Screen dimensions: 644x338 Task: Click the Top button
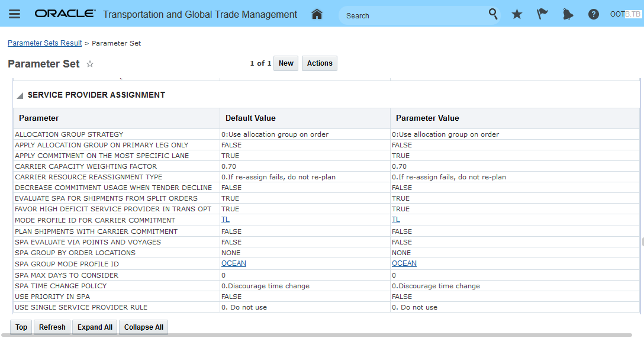[21, 327]
